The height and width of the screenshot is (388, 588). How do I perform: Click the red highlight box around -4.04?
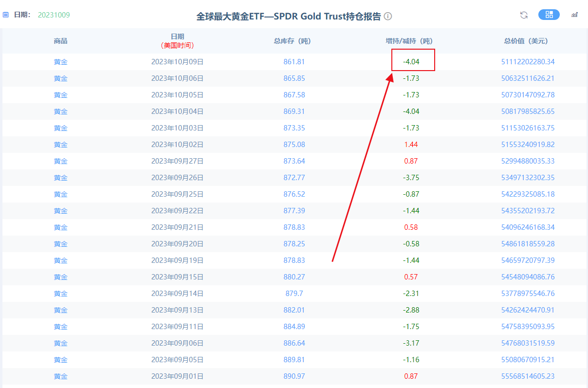[x=413, y=60]
